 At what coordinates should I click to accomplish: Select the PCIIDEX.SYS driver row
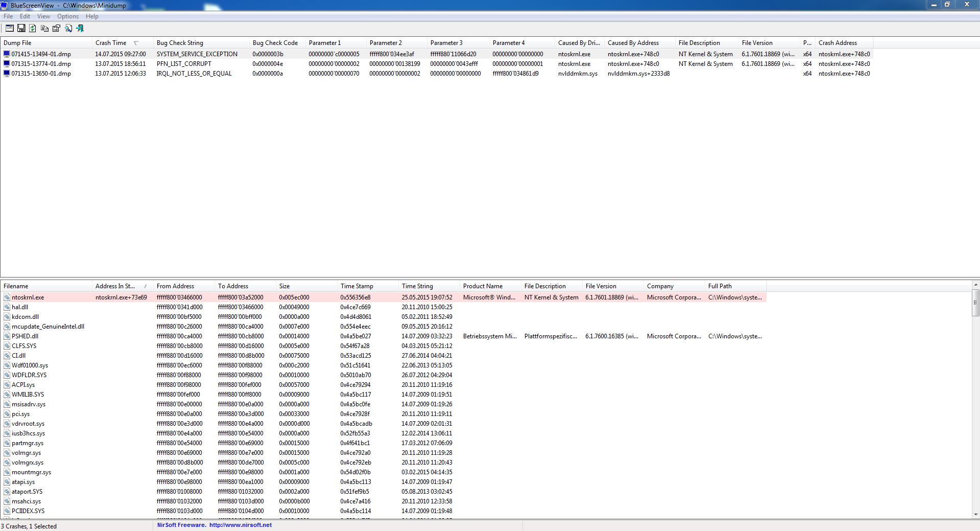pos(383,511)
